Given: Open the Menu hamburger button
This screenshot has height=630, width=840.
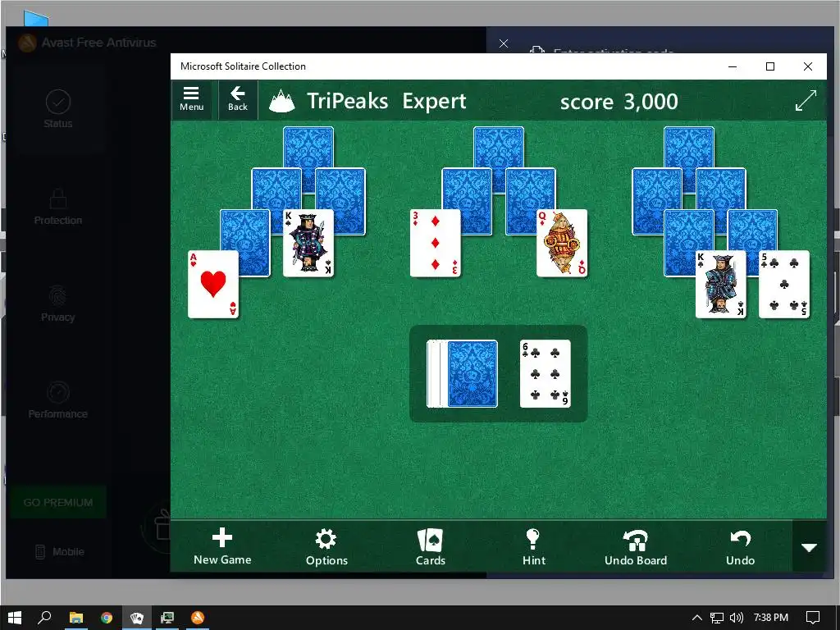Looking at the screenshot, I should pyautogui.click(x=191, y=99).
